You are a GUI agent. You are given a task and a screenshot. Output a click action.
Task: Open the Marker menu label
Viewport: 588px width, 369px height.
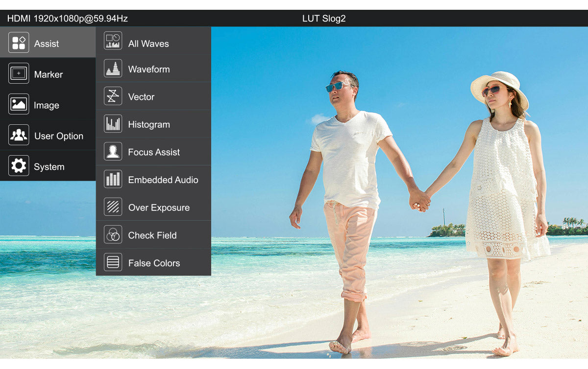(49, 74)
